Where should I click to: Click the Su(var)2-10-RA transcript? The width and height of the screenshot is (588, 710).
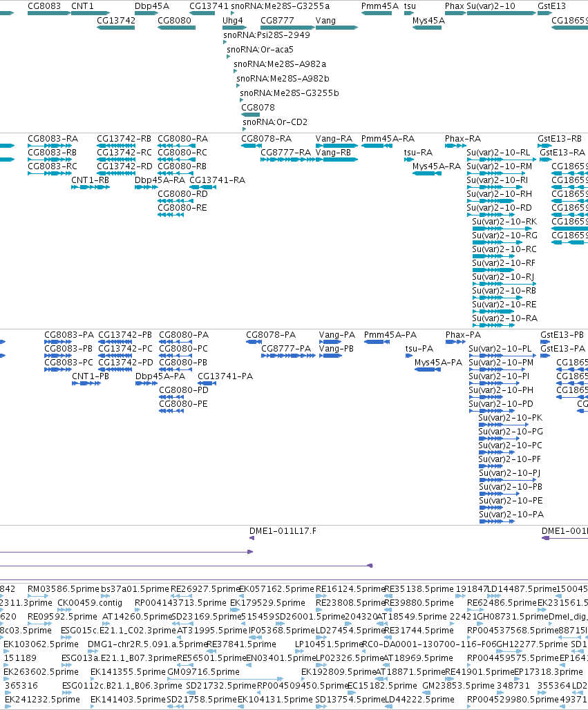[493, 325]
